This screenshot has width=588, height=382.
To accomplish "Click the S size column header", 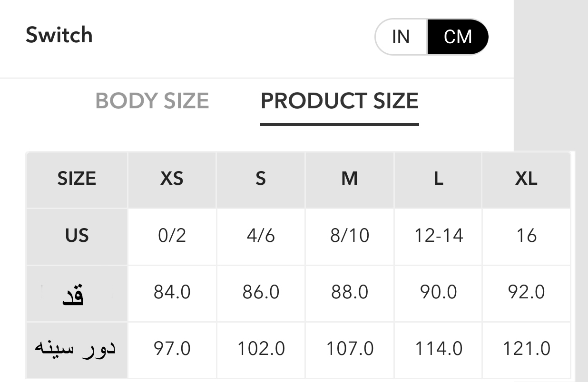I will pos(261,179).
